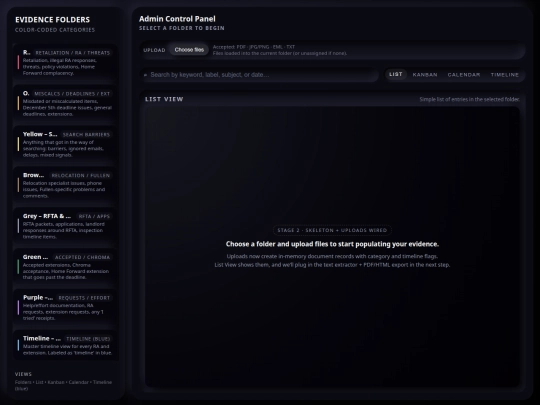540x405 pixels.
Task: Click the 'UPLOAD' label
Action: point(154,50)
